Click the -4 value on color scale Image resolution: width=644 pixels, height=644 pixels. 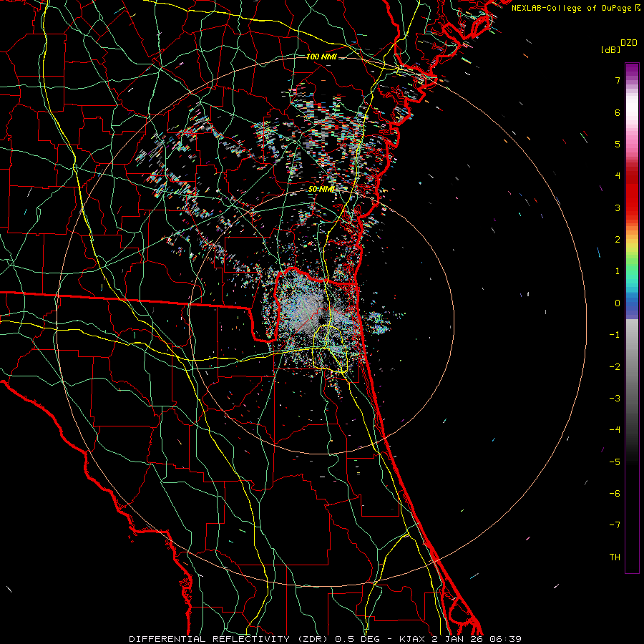[615, 430]
